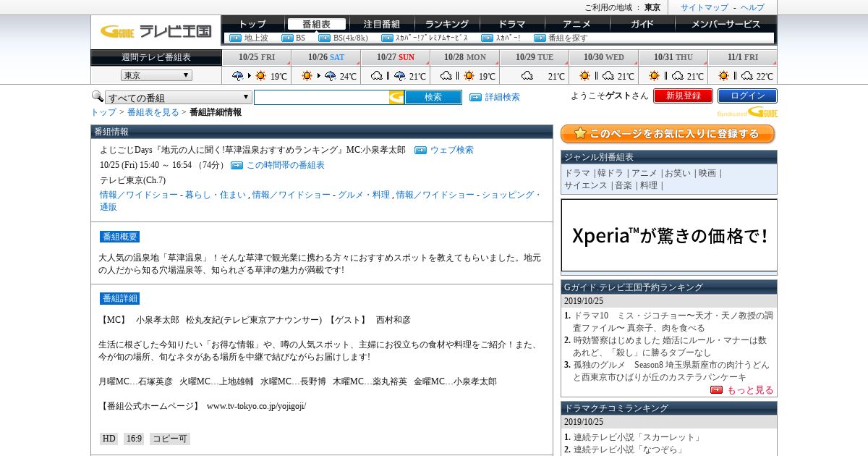Open the ヘルプ link
Image resolution: width=868 pixels, height=456 pixels.
[x=752, y=7]
